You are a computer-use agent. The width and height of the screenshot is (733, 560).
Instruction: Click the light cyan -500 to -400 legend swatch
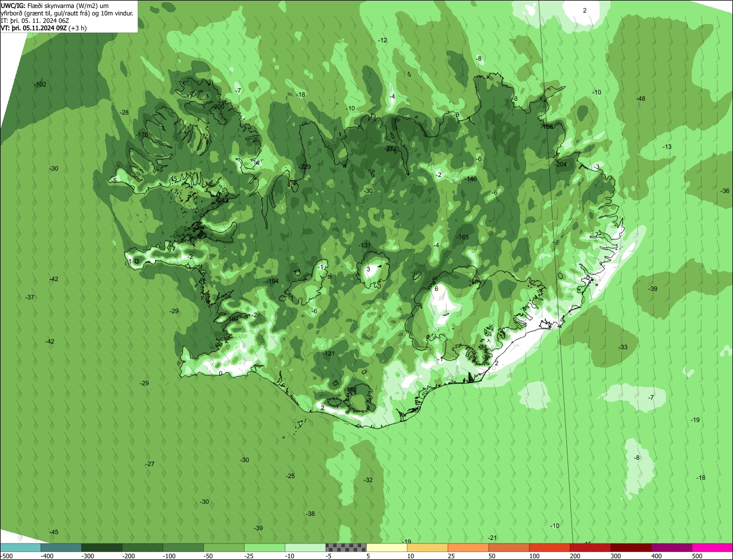(21, 547)
